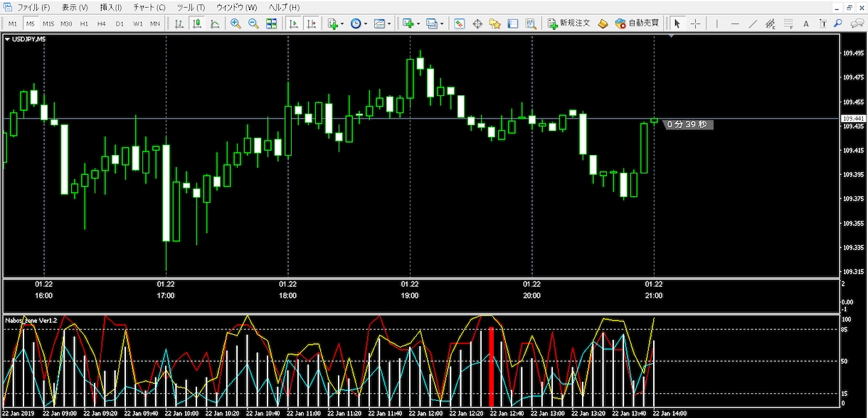Switch to bar chart display

click(179, 23)
